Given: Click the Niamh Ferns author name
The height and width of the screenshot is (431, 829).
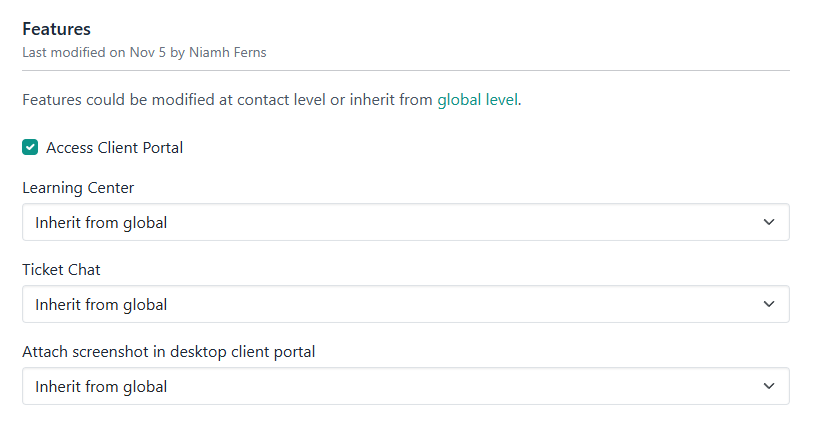Looking at the screenshot, I should coord(226,52).
